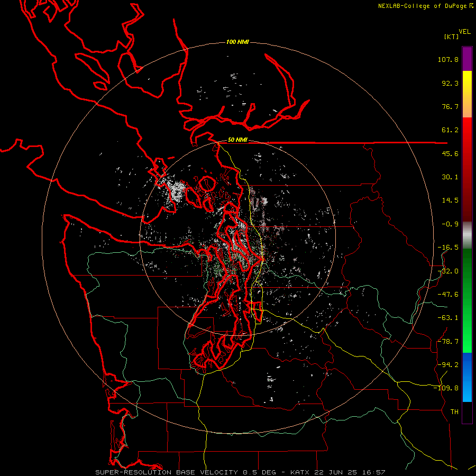
Task: Click the 61.2 velocity scale value
Action: point(450,130)
